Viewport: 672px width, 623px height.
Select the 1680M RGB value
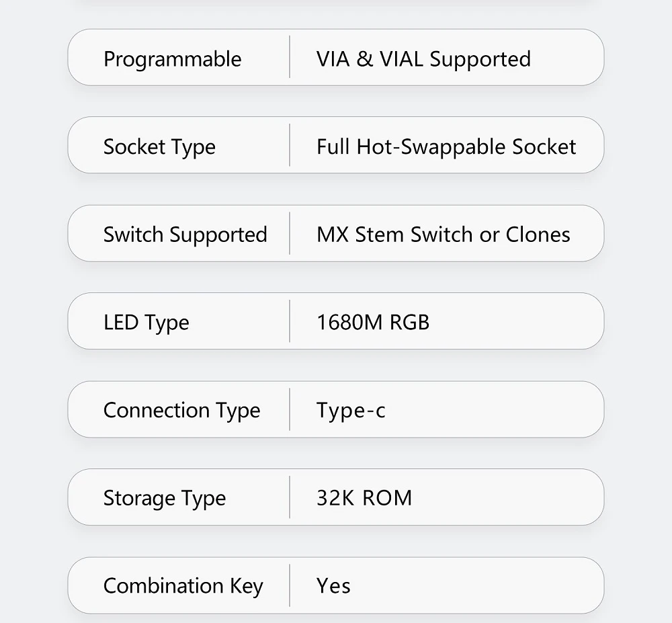(x=372, y=323)
